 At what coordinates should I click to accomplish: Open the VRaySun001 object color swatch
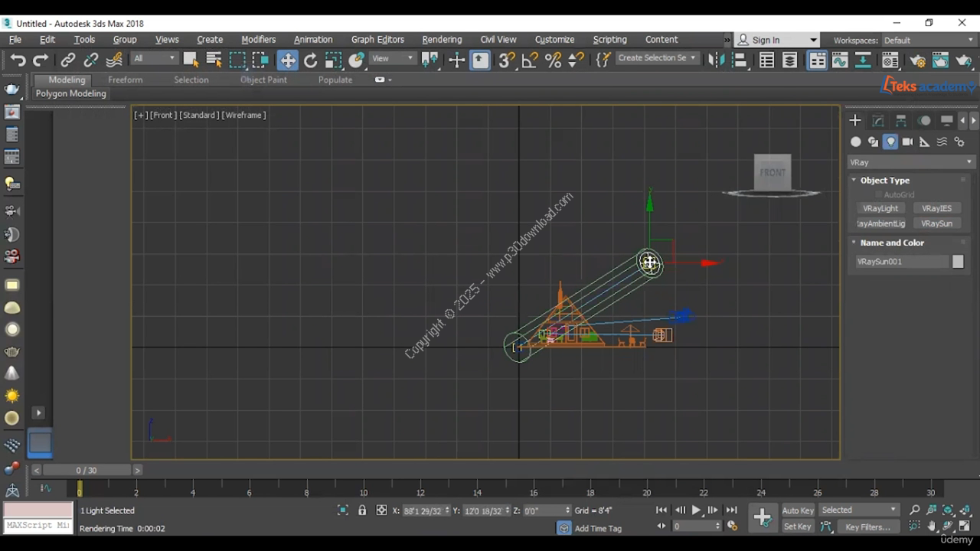pyautogui.click(x=958, y=262)
